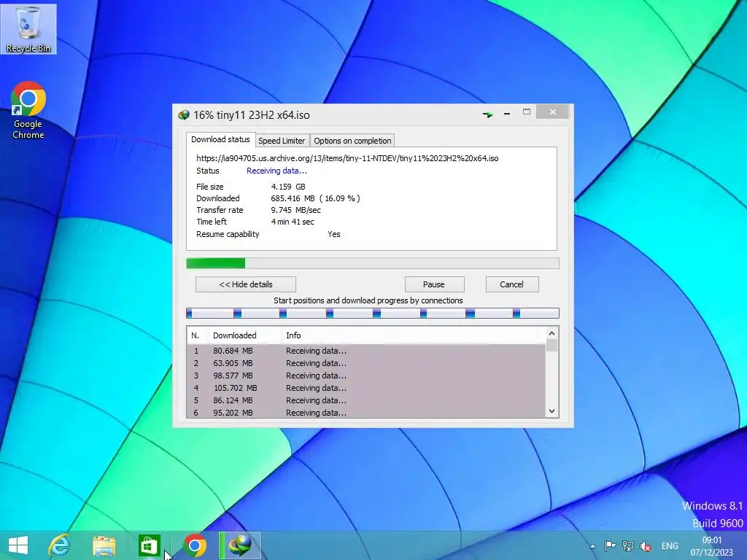
Task: Click the 9.745 MB/sec transfer rate
Action: (296, 210)
